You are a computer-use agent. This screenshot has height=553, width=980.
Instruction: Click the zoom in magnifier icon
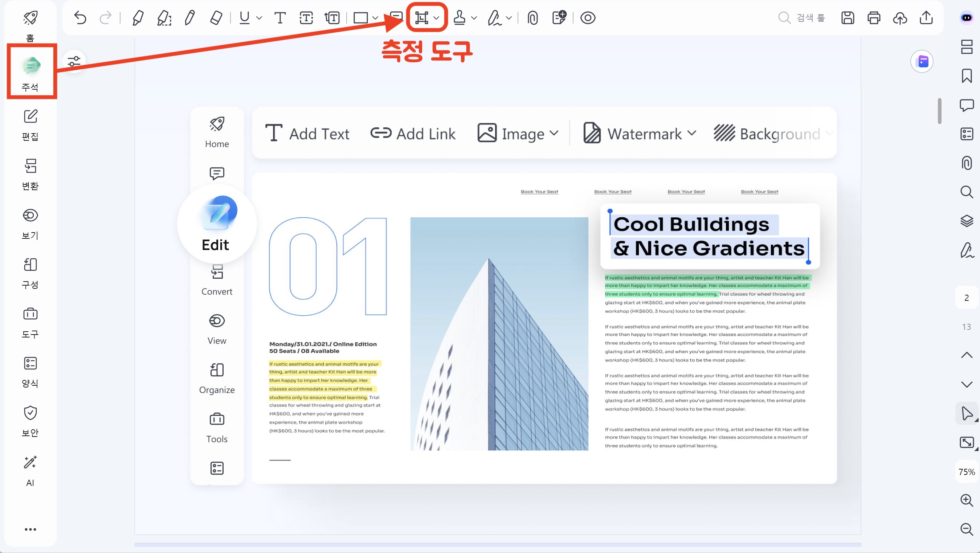[966, 500]
